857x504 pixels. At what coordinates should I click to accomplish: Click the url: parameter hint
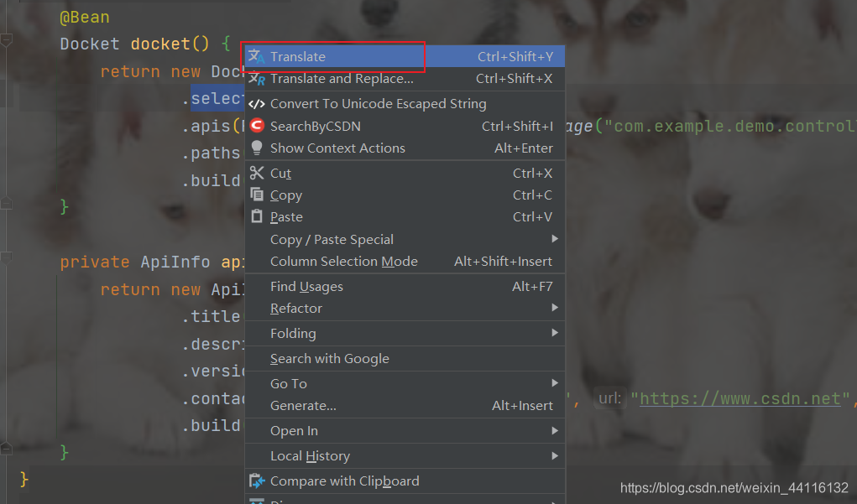pyautogui.click(x=610, y=398)
